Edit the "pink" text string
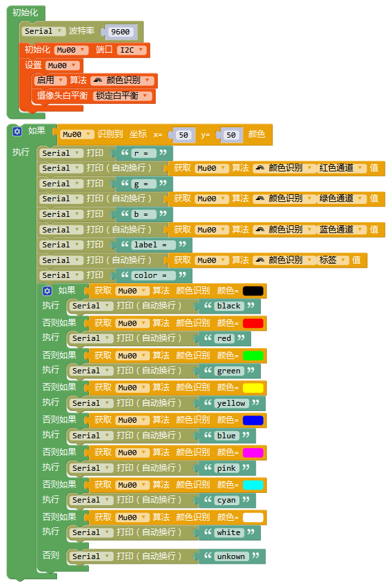The image size is (392, 587). click(227, 468)
